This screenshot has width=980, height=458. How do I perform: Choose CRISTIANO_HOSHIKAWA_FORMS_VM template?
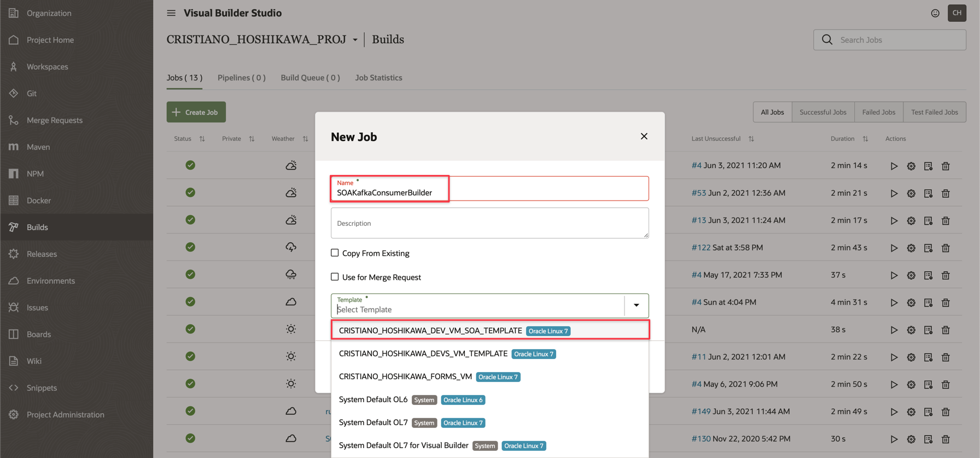tap(490, 377)
